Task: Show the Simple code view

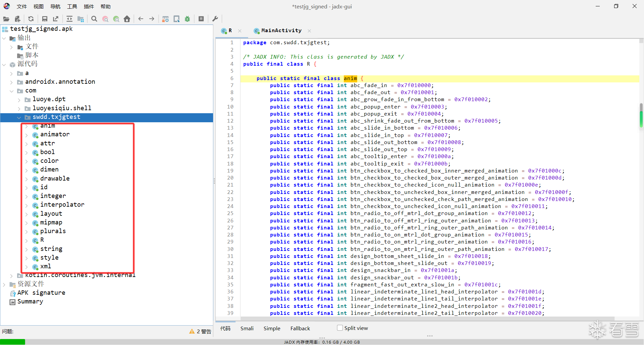Action: (x=272, y=328)
